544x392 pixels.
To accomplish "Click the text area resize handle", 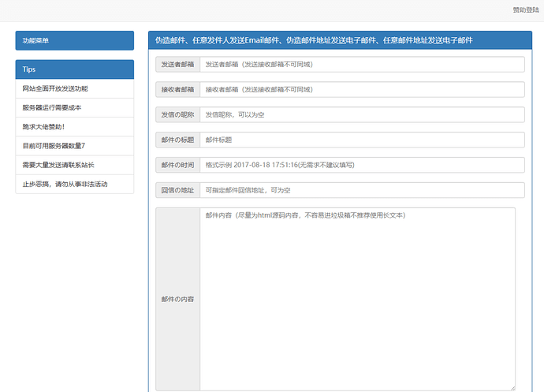I will (512, 387).
